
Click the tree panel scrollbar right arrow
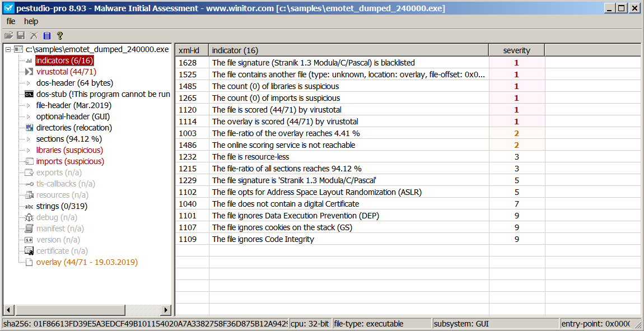point(165,310)
